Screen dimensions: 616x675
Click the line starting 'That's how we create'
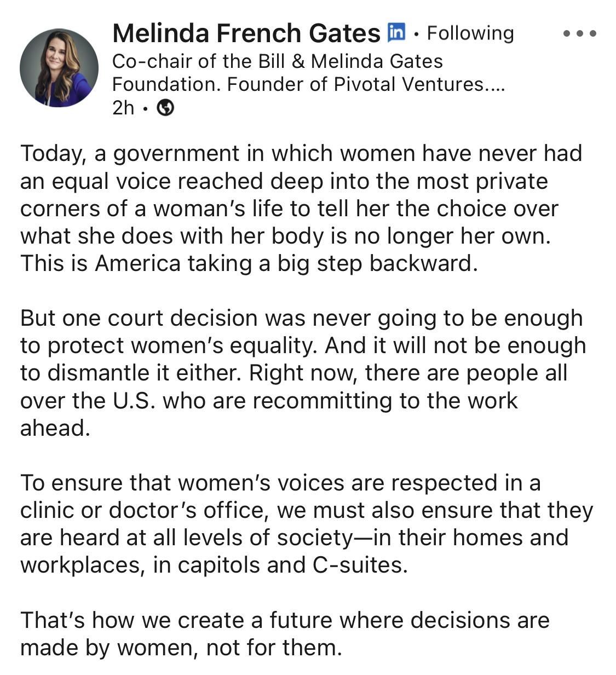click(285, 620)
